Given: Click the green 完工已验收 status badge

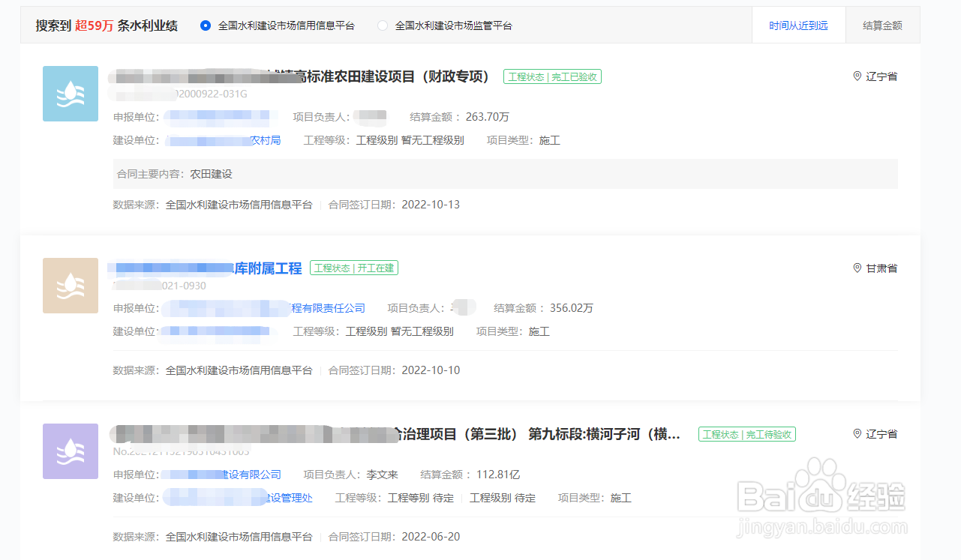Looking at the screenshot, I should [x=552, y=76].
